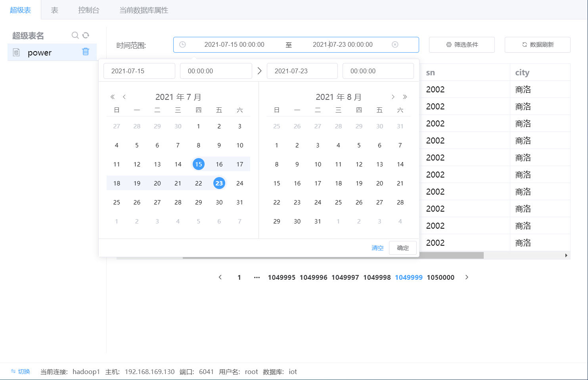Click the city column header
Image resolution: width=588 pixels, height=380 pixels.
pyautogui.click(x=522, y=73)
